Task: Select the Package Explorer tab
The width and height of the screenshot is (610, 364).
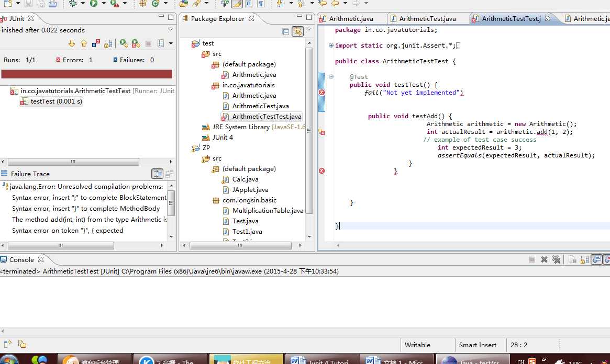Action: [217, 18]
